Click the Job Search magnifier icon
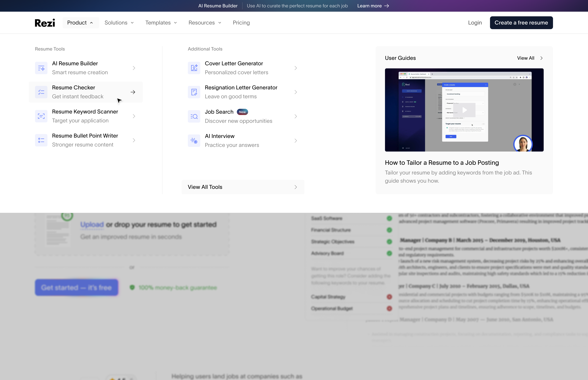The height and width of the screenshot is (380, 588). [194, 116]
